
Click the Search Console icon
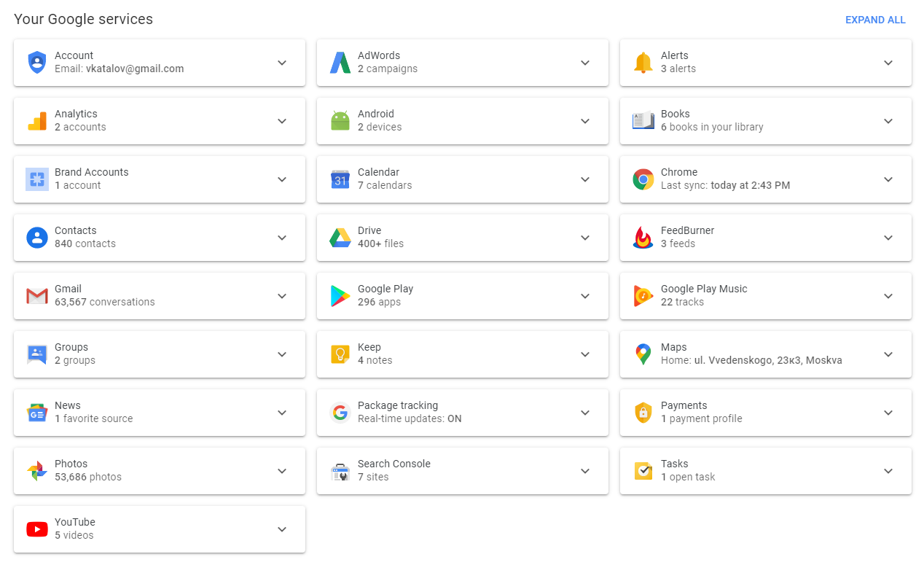coord(340,471)
